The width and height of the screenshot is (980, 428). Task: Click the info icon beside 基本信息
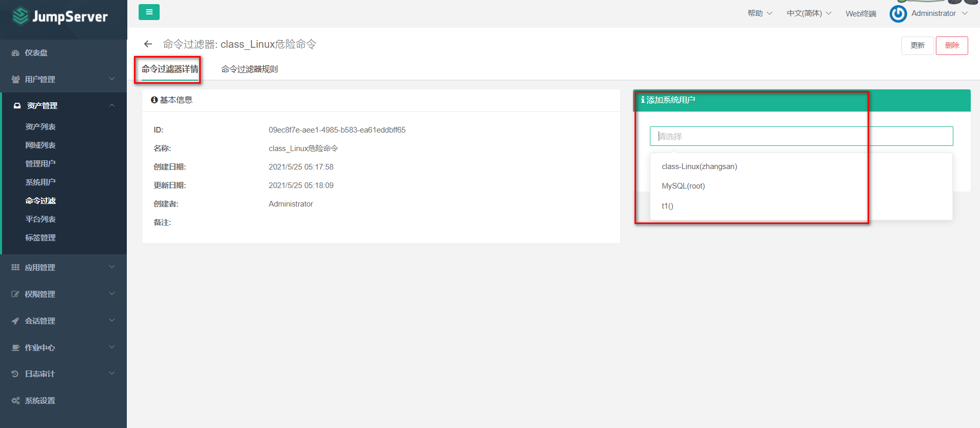click(154, 100)
